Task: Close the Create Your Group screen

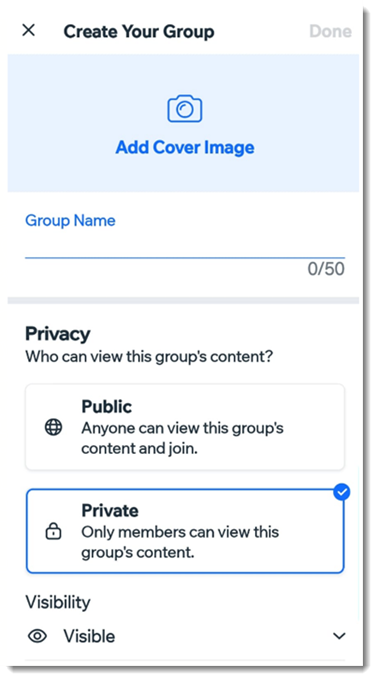Action: pyautogui.click(x=29, y=30)
